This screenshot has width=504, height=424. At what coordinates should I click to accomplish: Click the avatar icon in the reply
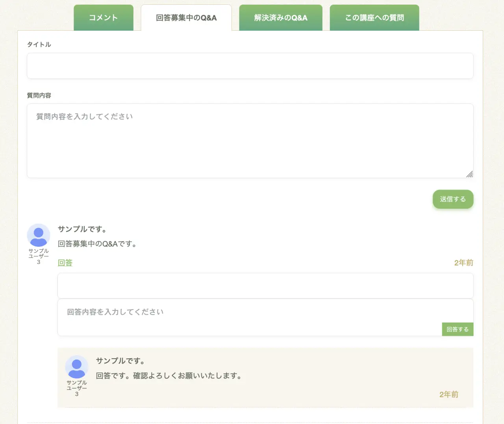(77, 367)
